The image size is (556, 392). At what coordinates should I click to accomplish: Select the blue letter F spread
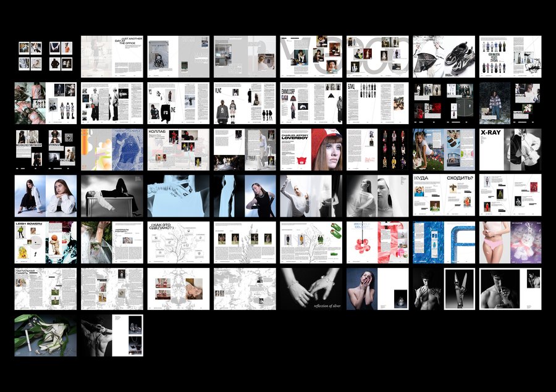click(444, 243)
